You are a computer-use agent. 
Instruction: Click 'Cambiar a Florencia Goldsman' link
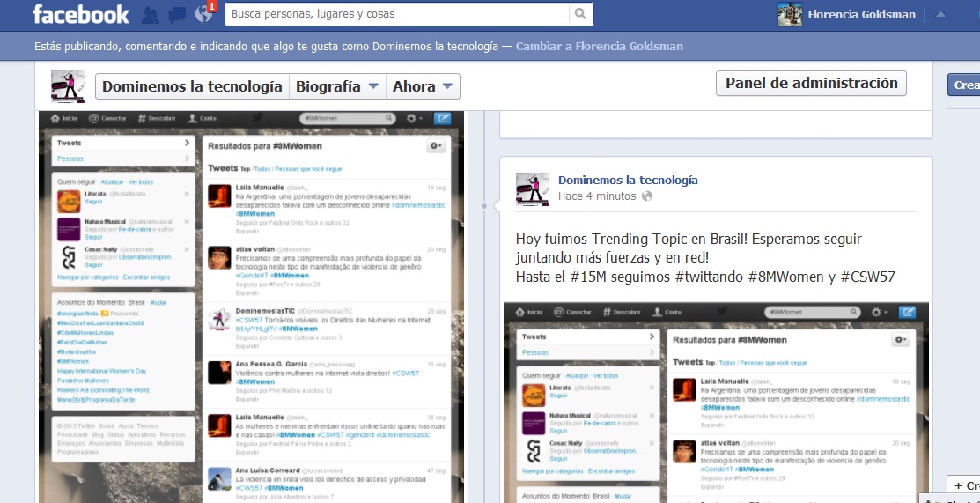tap(600, 47)
